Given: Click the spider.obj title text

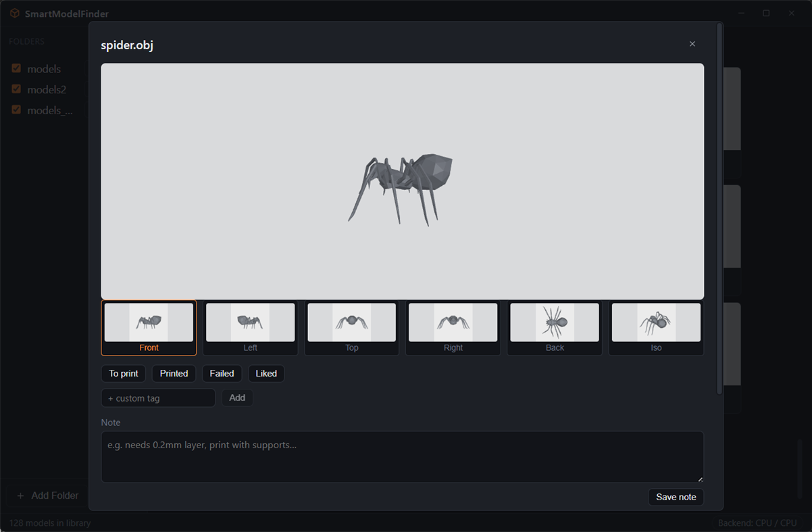Looking at the screenshot, I should tap(127, 45).
